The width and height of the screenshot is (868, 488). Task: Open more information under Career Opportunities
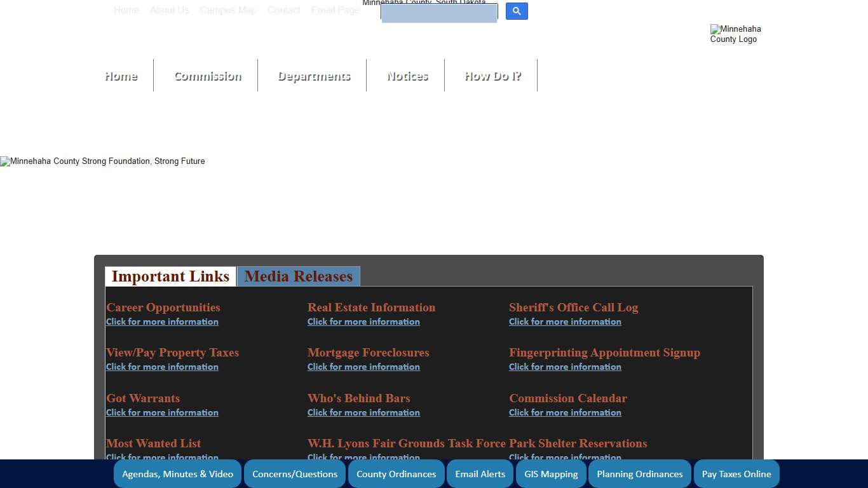[x=162, y=322]
